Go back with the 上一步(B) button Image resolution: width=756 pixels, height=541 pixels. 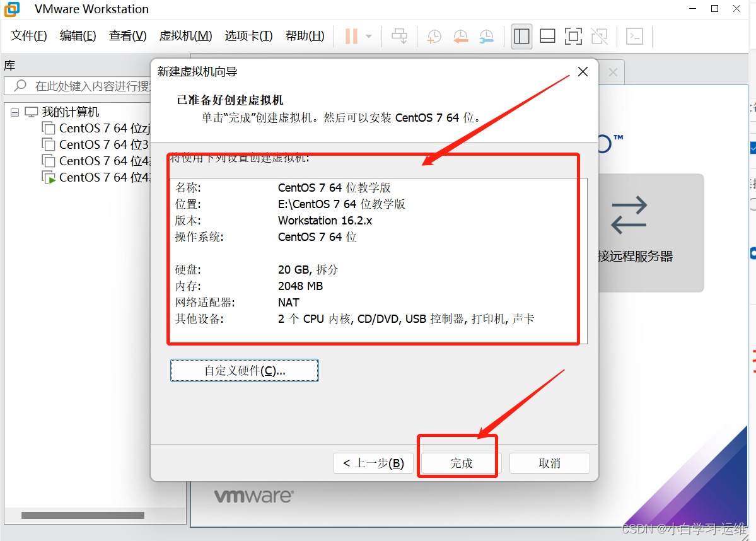373,463
